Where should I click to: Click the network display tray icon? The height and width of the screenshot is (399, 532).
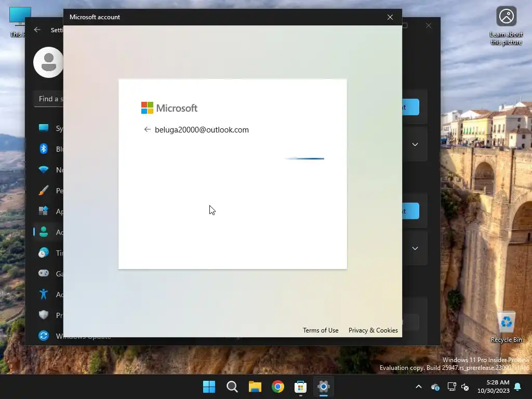pyautogui.click(x=451, y=387)
